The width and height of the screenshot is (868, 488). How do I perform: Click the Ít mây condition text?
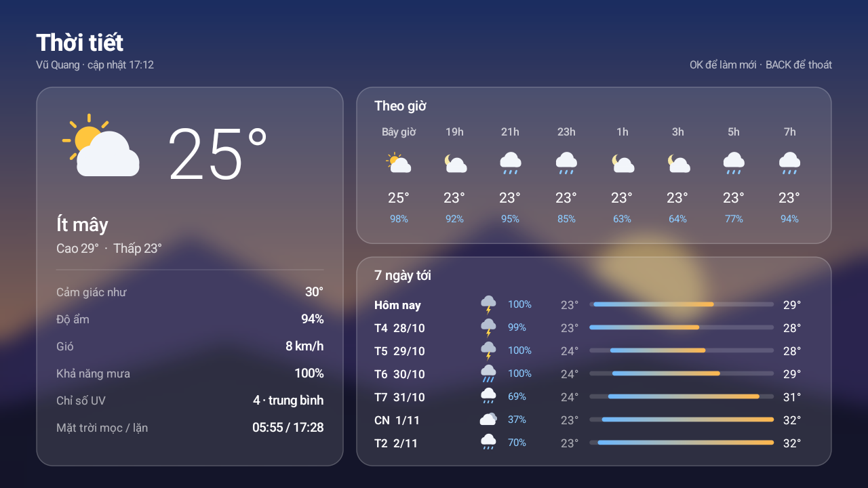pyautogui.click(x=82, y=224)
